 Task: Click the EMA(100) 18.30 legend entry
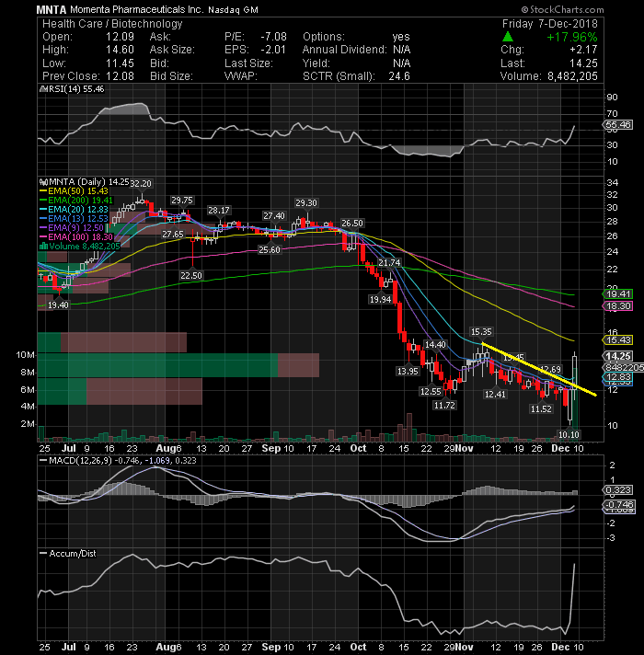pos(76,236)
